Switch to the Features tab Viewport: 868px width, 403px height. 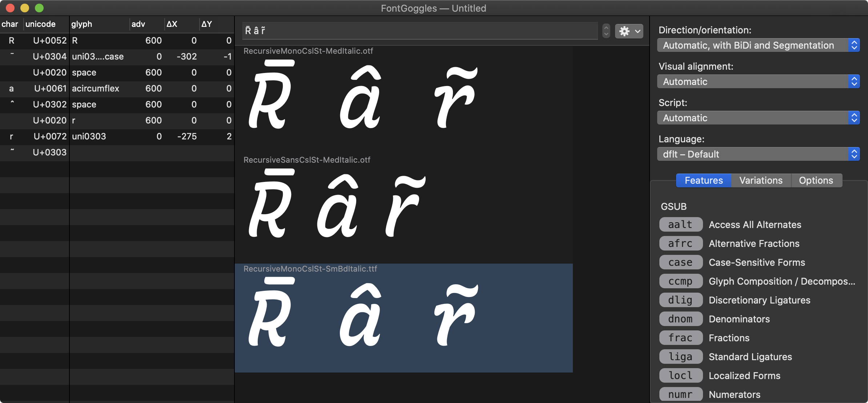(x=704, y=180)
